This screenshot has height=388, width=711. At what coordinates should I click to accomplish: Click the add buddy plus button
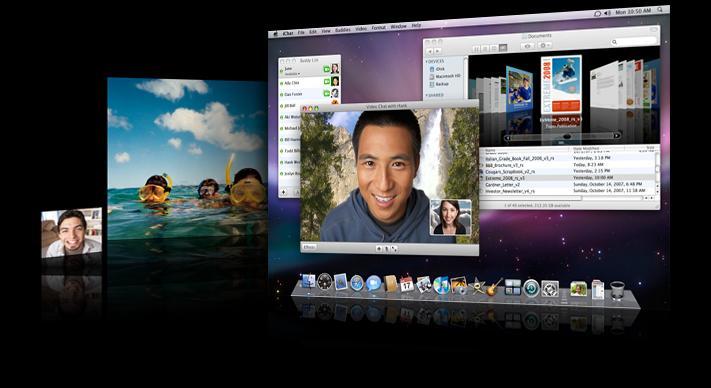tap(284, 192)
